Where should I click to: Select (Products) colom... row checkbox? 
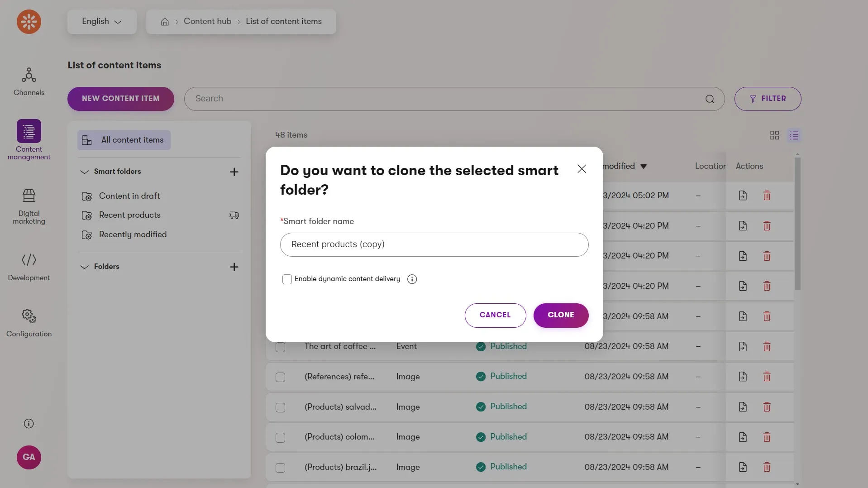280,438
